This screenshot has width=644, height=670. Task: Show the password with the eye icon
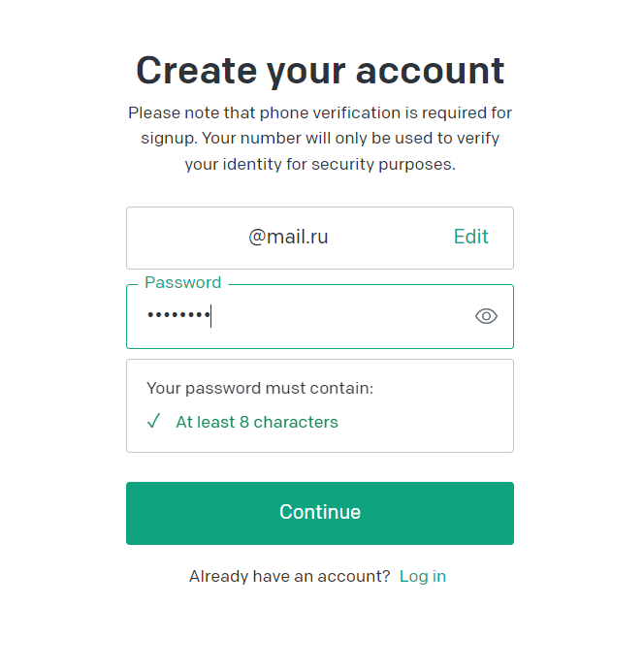click(486, 317)
